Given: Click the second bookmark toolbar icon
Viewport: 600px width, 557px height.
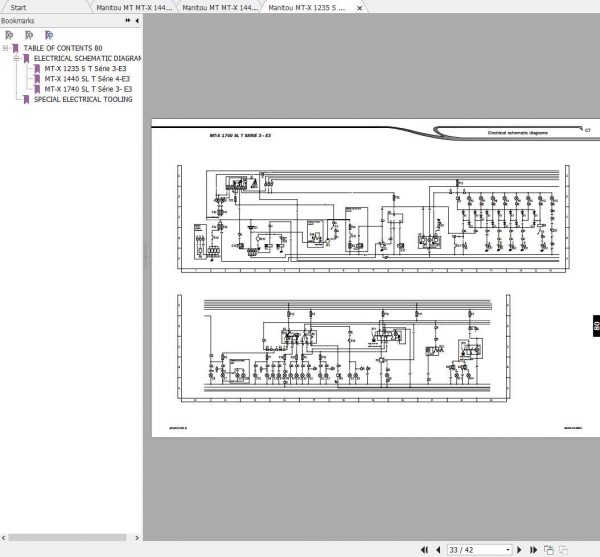Looking at the screenshot, I should (x=29, y=35).
